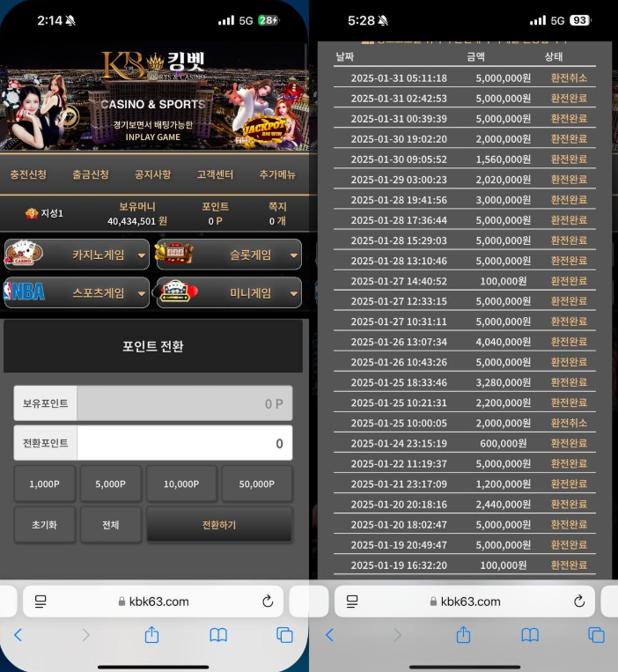Open bookmarks in right phone Safari
Screen dimensions: 618x672
[x=530, y=635]
